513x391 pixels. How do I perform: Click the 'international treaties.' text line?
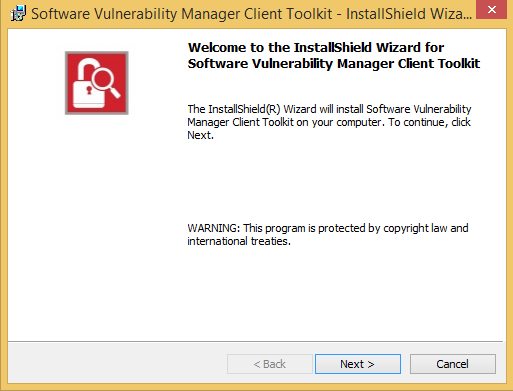click(239, 241)
